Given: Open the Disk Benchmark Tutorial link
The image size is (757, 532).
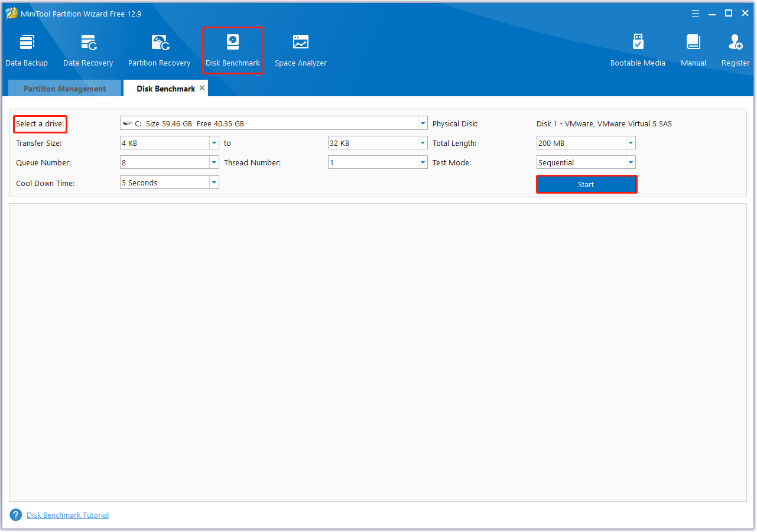Looking at the screenshot, I should [67, 515].
